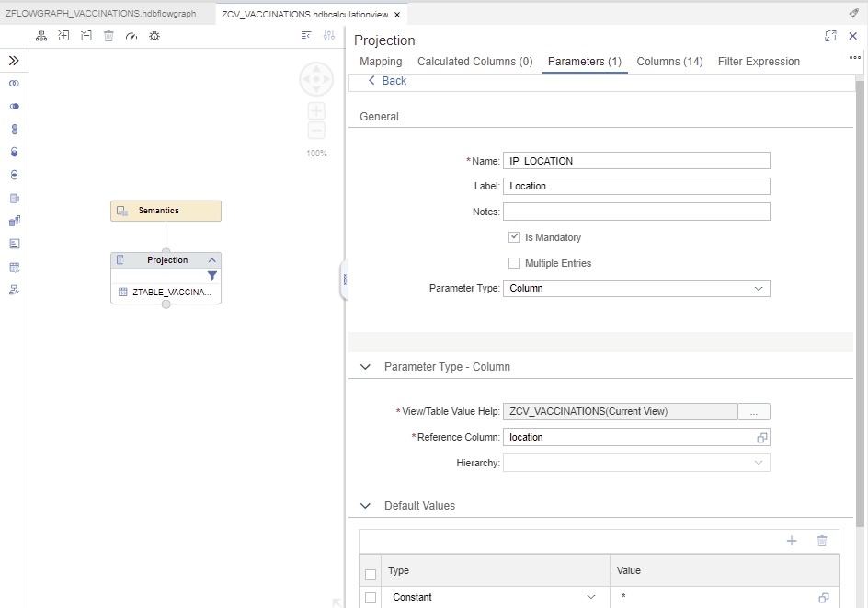The width and height of the screenshot is (868, 608).
Task: Click the outline panel icon in editor toolbar
Action: [x=306, y=36]
